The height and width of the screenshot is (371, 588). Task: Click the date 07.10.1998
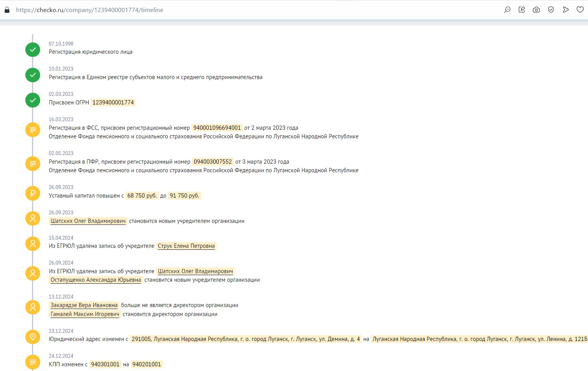coord(61,44)
